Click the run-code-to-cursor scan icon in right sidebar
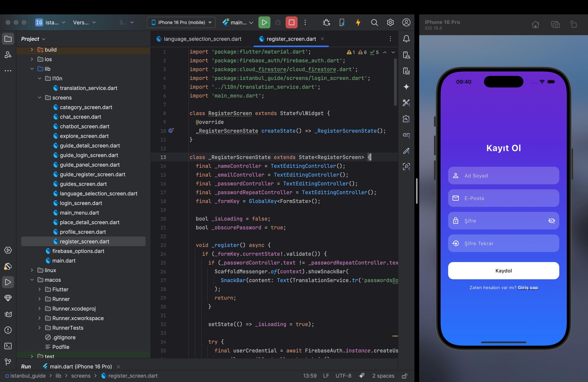The height and width of the screenshot is (382, 588). click(406, 167)
